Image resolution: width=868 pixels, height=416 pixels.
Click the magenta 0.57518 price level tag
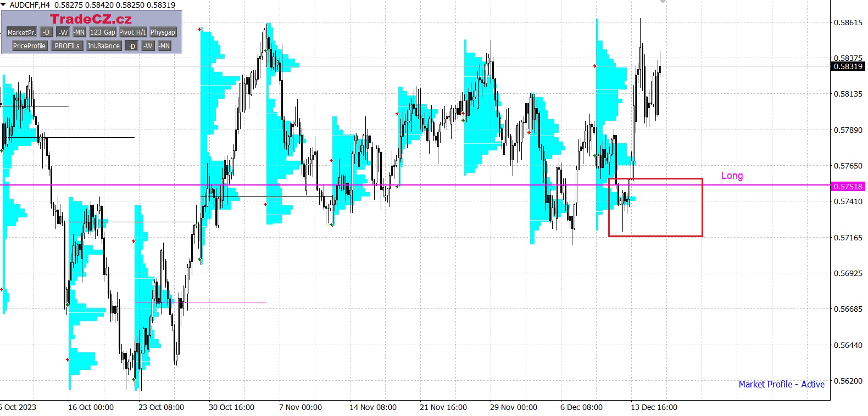(x=848, y=187)
